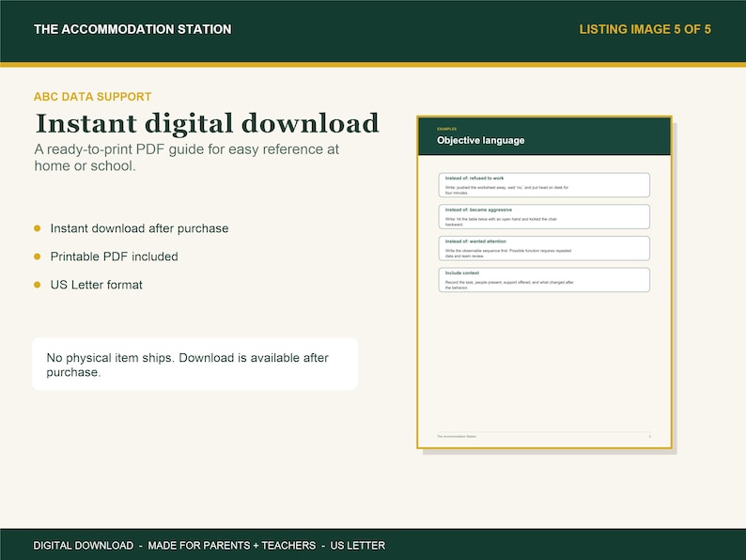Click the 'Objective language' preview page title
The height and width of the screenshot is (560, 746).
pyautogui.click(x=480, y=140)
